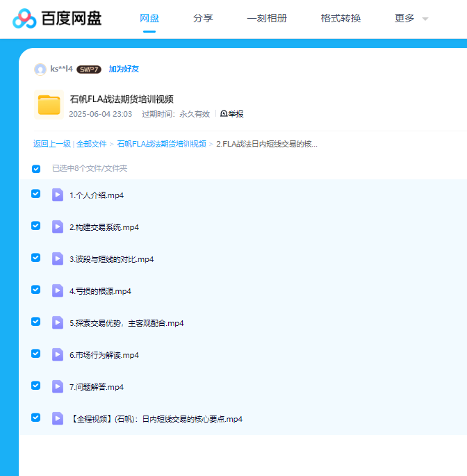
Task: Click the video icon for 1.个人介绍.mp4
Action: point(58,195)
